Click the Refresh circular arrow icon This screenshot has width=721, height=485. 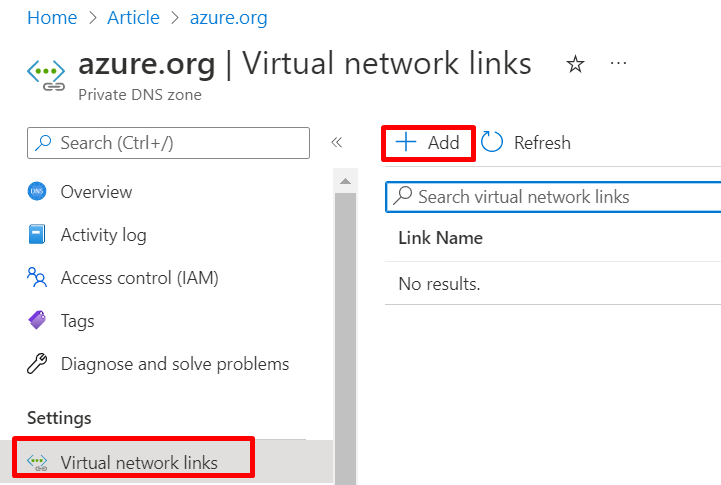492,142
